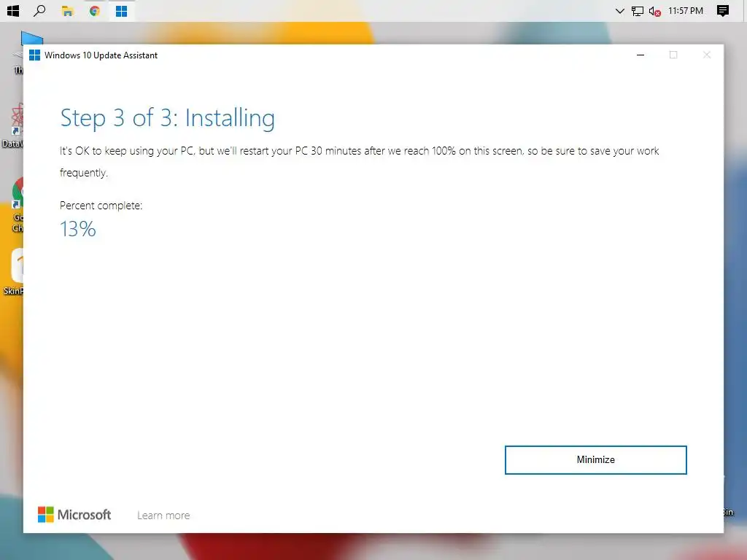Open the network status tray icon
Screen dimensions: 747x560
[637, 11]
